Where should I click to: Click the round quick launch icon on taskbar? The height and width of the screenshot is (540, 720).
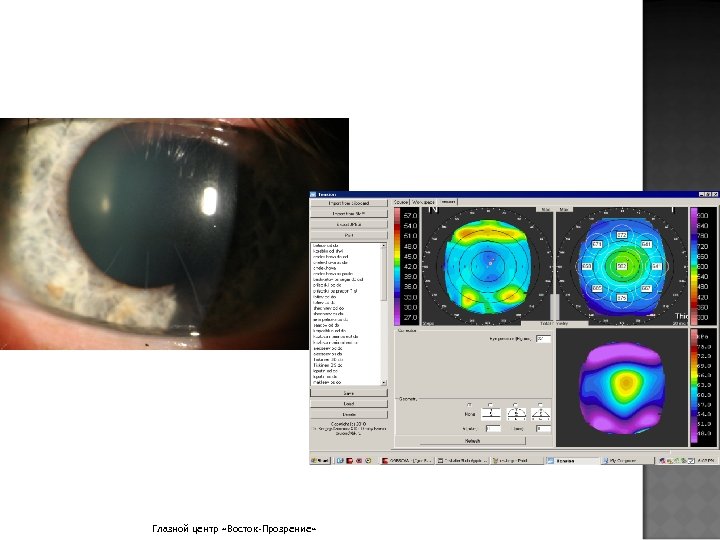coord(368,460)
